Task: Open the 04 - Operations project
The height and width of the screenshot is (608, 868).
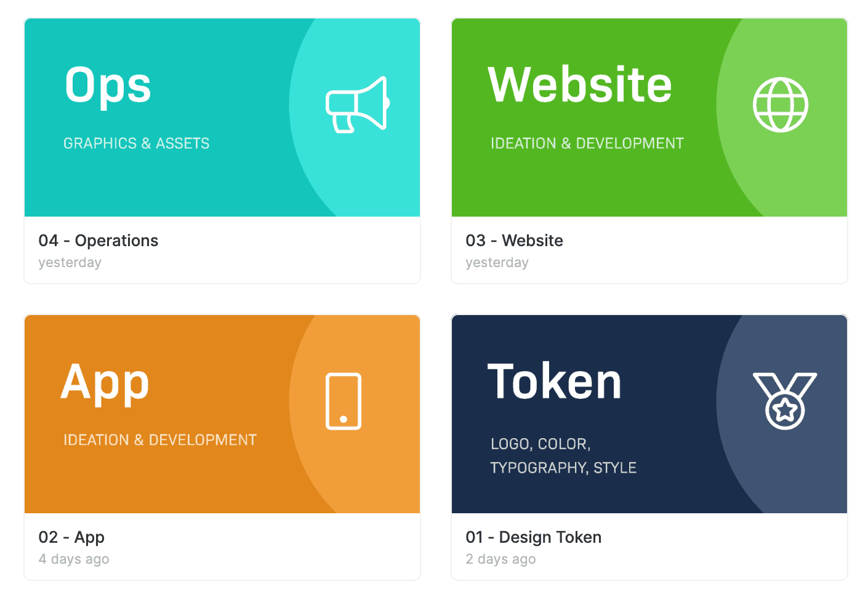Action: (x=98, y=241)
